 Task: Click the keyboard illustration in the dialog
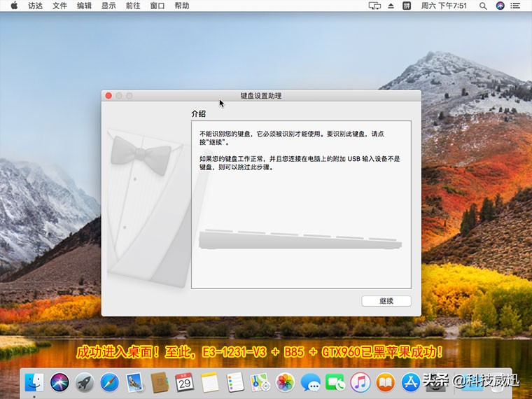click(300, 239)
